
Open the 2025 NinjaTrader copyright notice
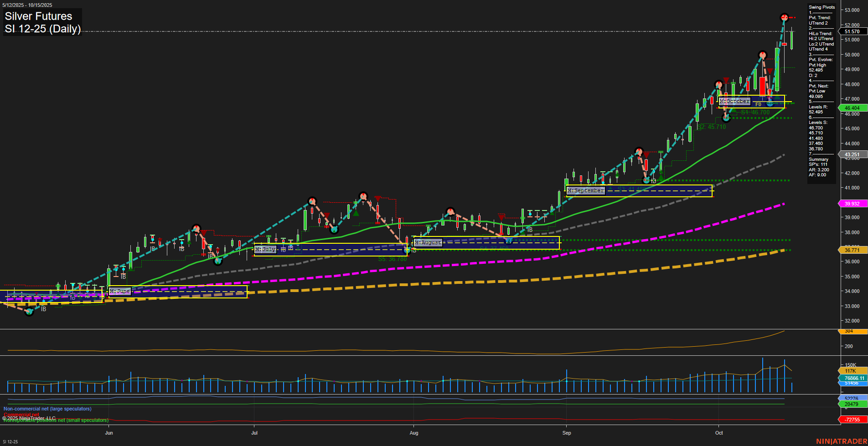[x=28, y=417]
